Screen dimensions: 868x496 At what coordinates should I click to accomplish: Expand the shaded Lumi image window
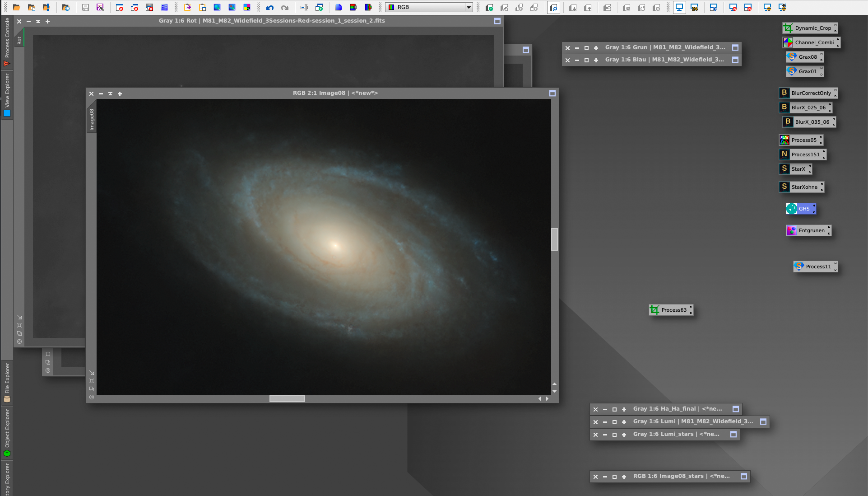614,422
